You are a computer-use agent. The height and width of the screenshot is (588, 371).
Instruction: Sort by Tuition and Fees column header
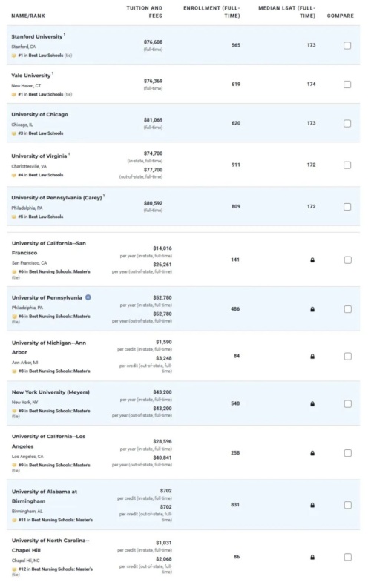(x=145, y=12)
